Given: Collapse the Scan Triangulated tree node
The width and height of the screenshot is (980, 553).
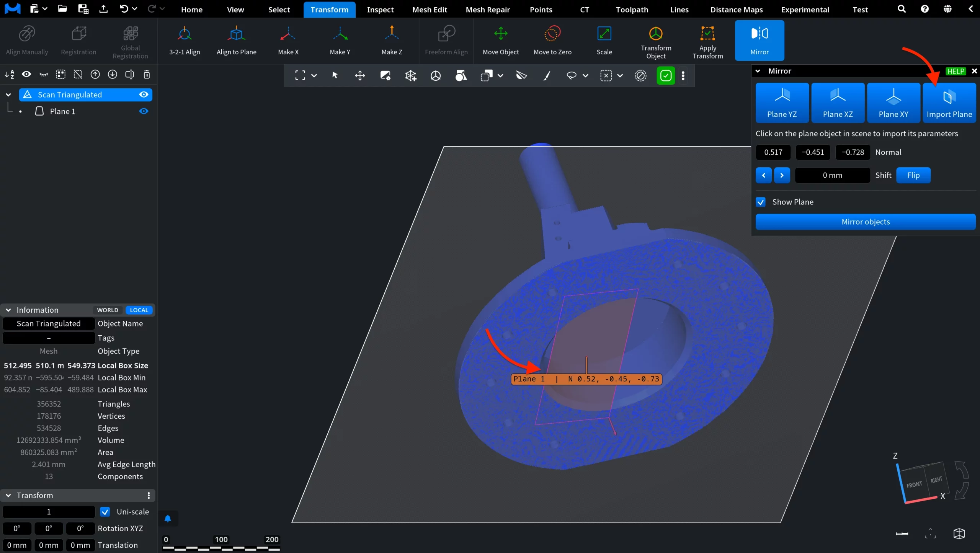Looking at the screenshot, I should click(x=8, y=95).
